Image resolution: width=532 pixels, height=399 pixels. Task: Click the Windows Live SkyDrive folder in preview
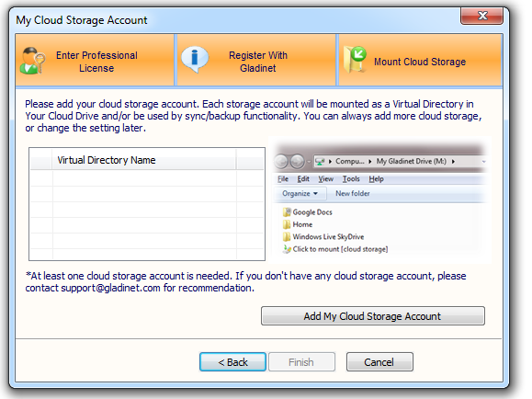(323, 236)
